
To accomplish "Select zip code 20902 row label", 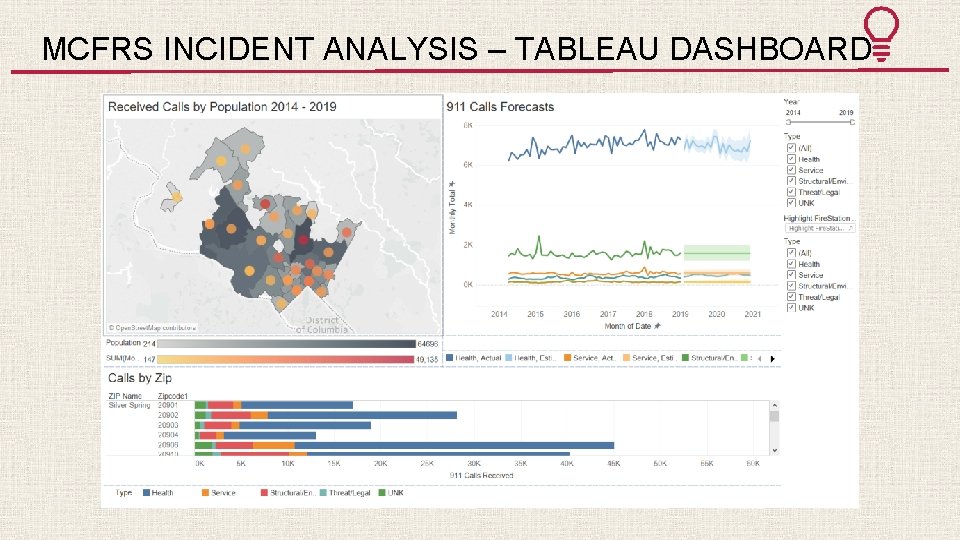I will [168, 415].
